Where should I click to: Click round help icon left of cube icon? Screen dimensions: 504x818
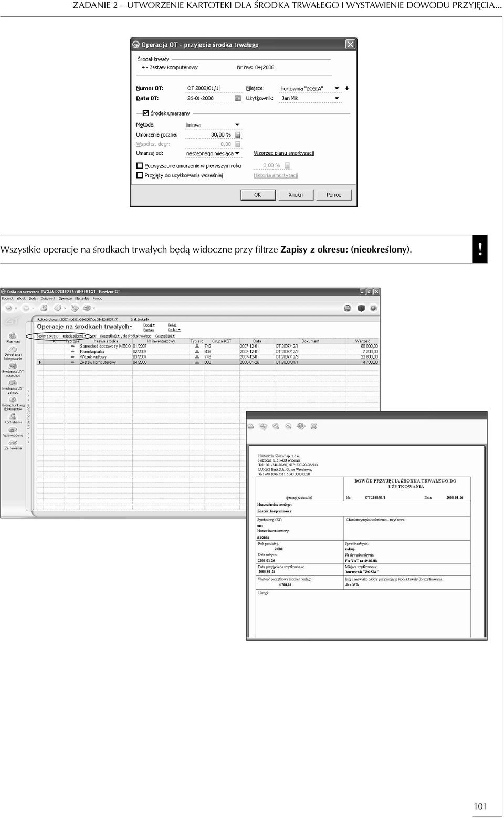pyautogui.click(x=348, y=308)
